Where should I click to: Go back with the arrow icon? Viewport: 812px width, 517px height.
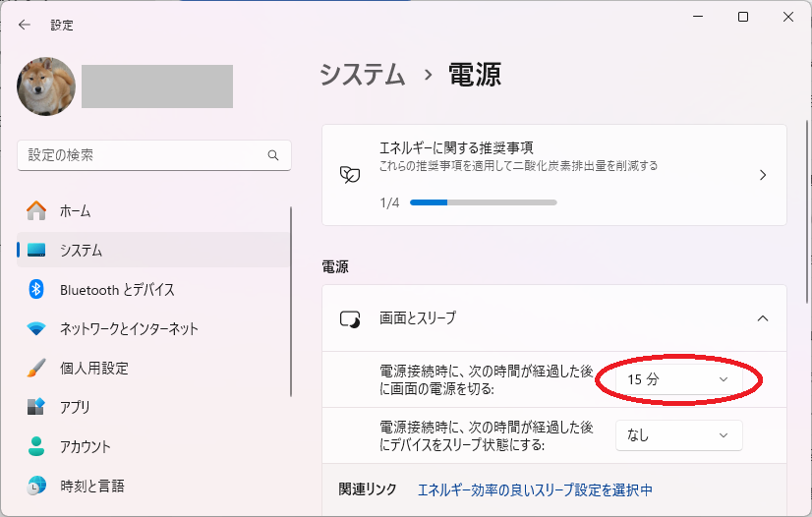(25, 25)
